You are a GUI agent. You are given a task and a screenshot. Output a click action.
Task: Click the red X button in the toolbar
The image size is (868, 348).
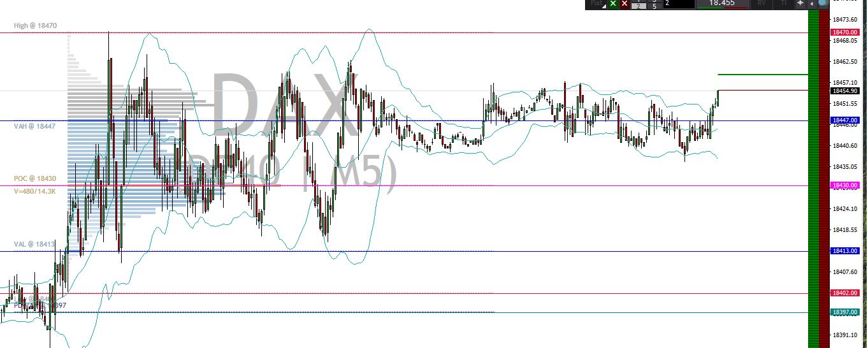coord(625,4)
